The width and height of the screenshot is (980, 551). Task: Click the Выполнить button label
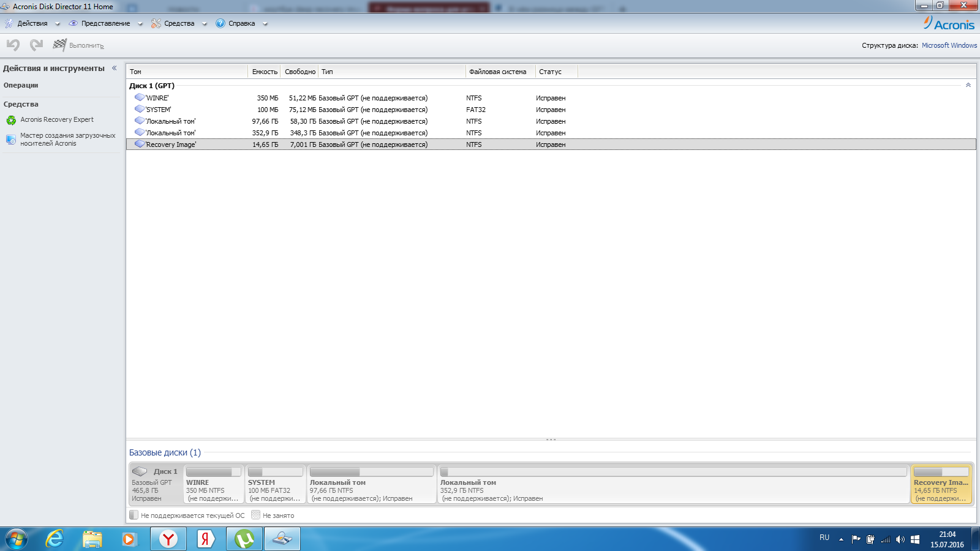[86, 45]
